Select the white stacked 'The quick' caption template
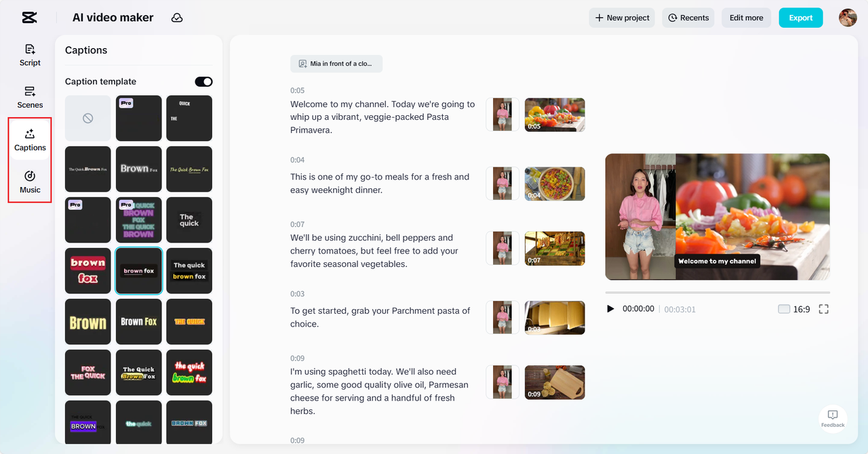The image size is (868, 454). 189,220
